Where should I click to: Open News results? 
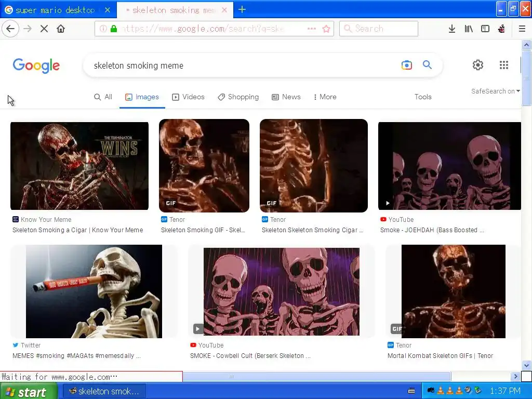click(286, 97)
